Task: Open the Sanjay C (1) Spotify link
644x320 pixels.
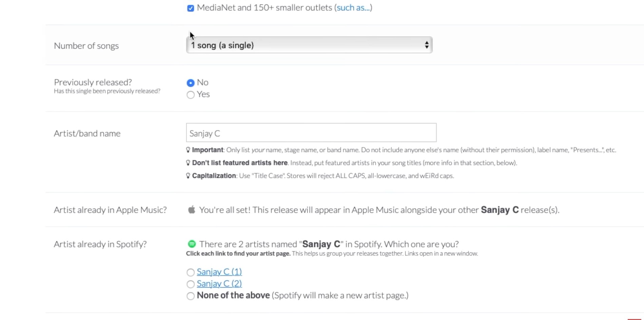Action: [x=219, y=272]
